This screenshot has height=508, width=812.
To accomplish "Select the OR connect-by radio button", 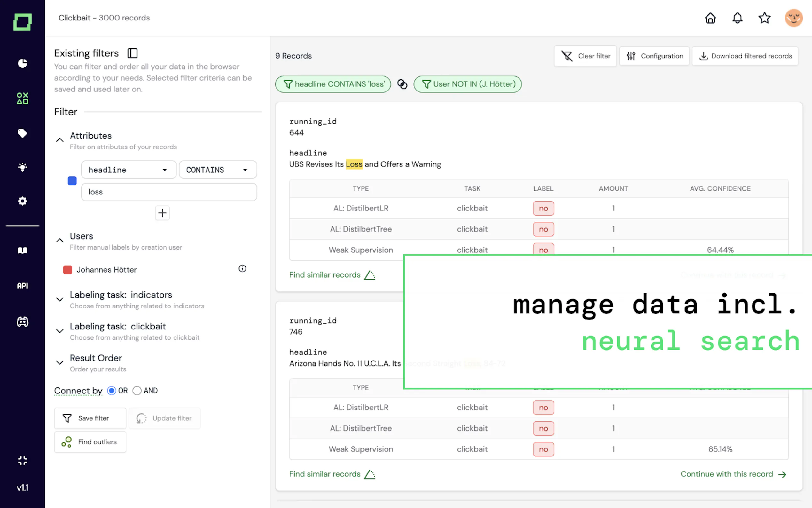I will (112, 390).
